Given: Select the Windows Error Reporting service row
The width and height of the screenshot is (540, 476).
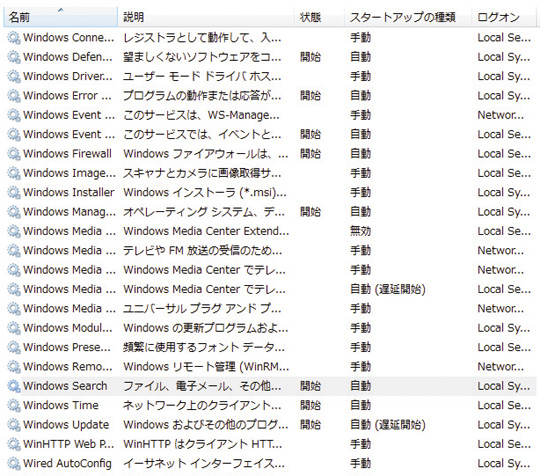Looking at the screenshot, I should (x=270, y=95).
